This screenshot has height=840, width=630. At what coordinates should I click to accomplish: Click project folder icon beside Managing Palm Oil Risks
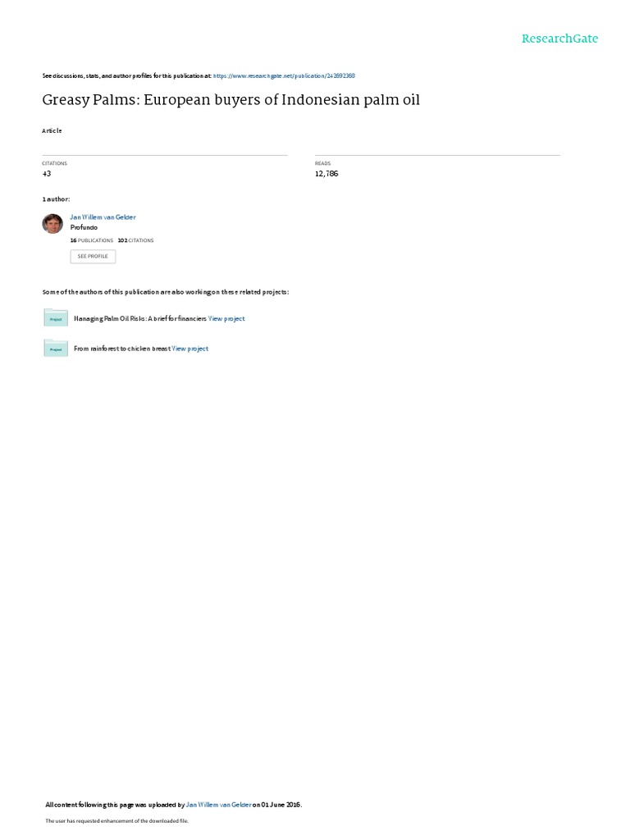56,317
